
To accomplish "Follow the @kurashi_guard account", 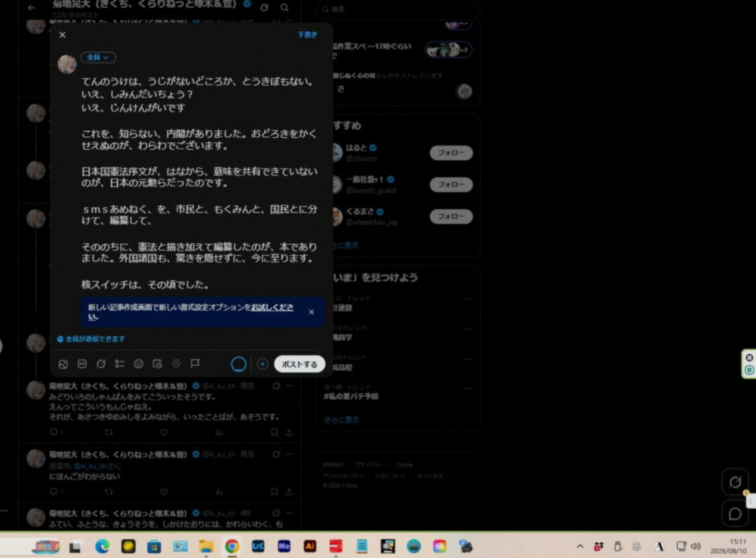I will [451, 185].
